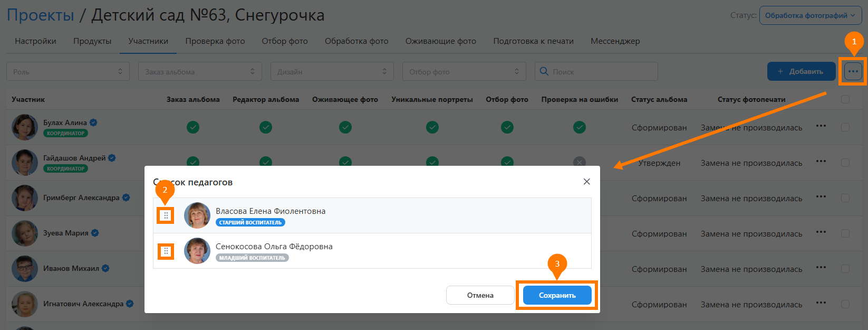
Task: Click Проверка на ошибки status for Гайдашов Андрей
Action: 579,162
